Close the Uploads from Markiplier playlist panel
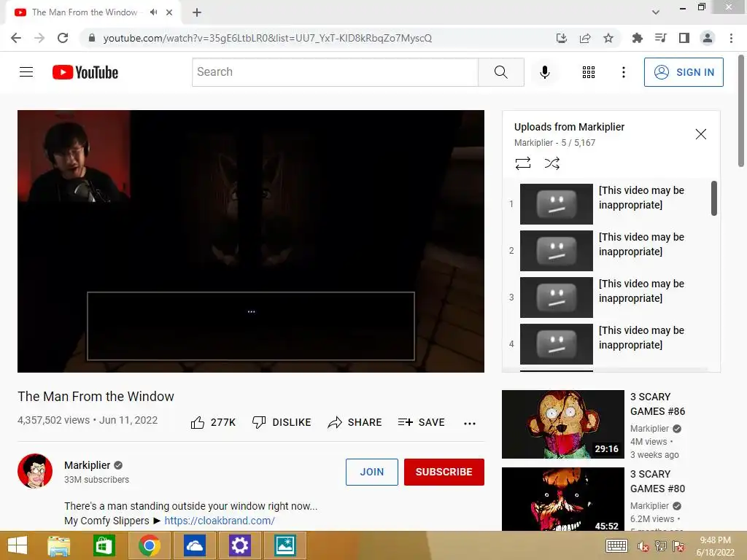Viewport: 747px width, 560px height. point(701,134)
